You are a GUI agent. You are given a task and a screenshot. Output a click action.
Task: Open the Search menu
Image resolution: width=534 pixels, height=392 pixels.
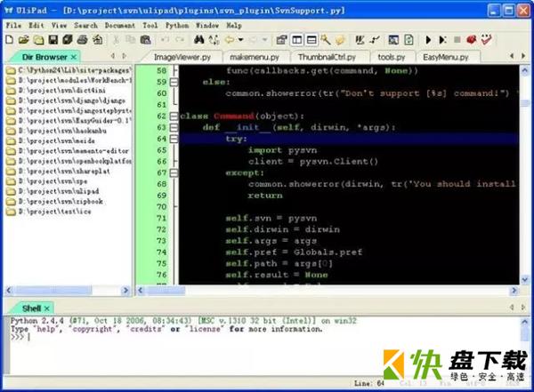pyautogui.click(x=85, y=26)
